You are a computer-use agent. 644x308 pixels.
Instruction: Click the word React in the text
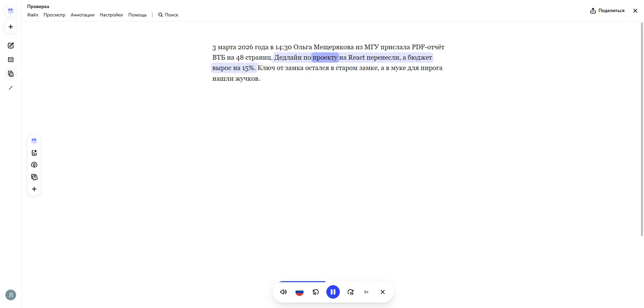pos(357,58)
